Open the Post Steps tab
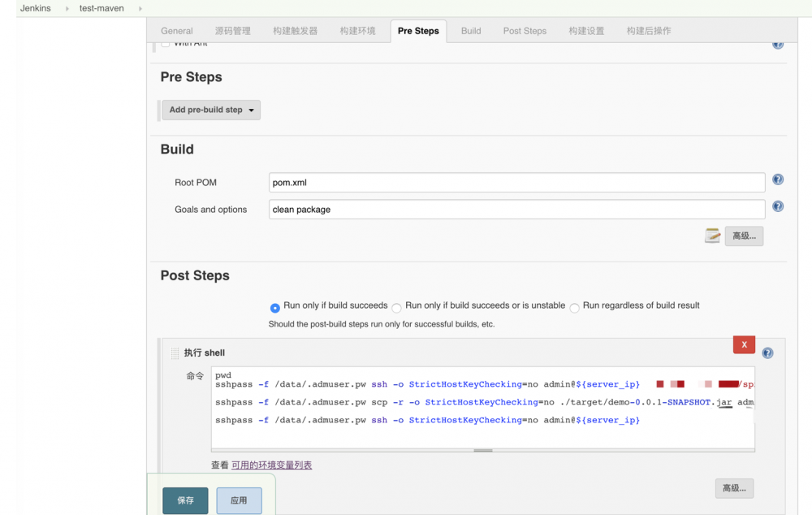The image size is (812, 515). click(525, 31)
